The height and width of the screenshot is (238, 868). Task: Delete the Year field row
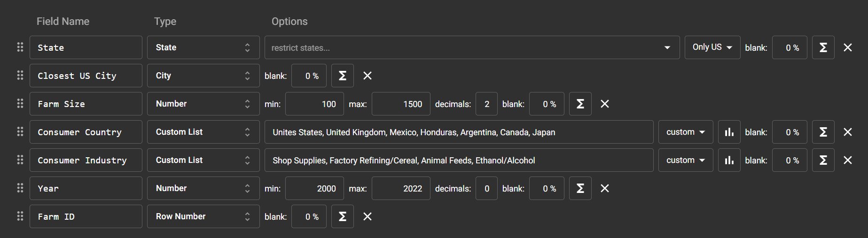tap(605, 188)
